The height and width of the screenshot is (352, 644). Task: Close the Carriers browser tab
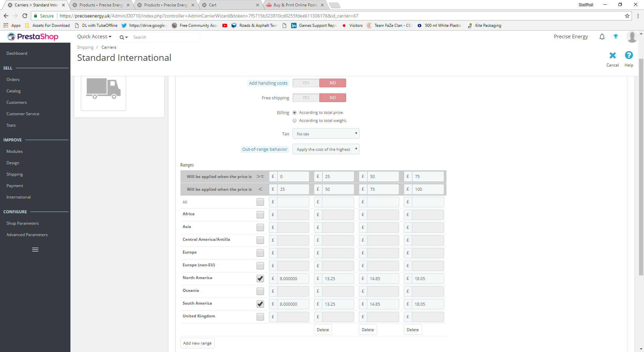point(63,5)
